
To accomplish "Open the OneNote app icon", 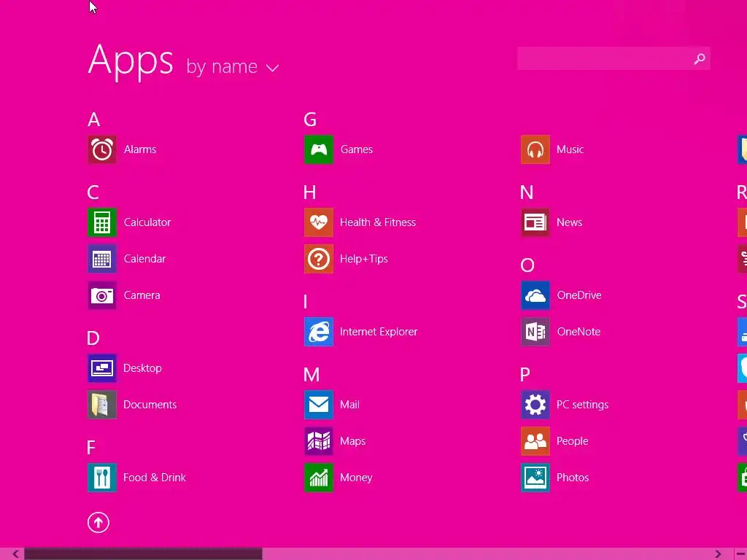I will pyautogui.click(x=535, y=332).
